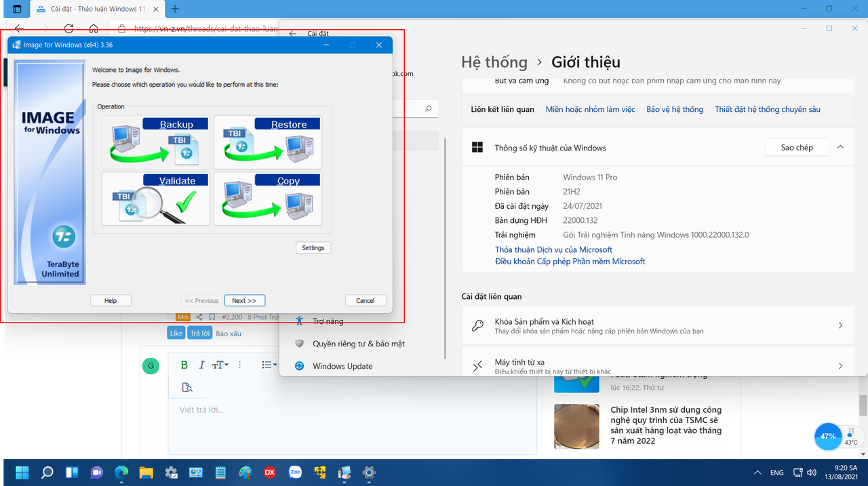
Task: Proceed with the Next >> button
Action: pyautogui.click(x=244, y=301)
